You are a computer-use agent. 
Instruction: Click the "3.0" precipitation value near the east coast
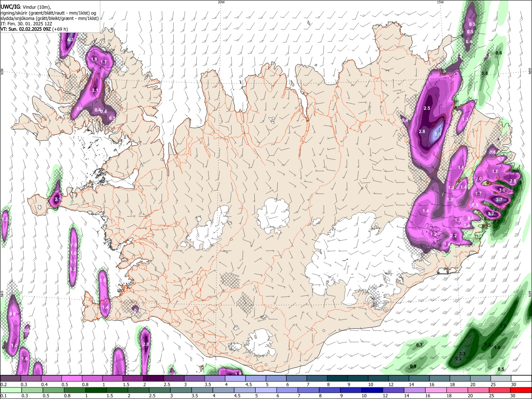502,190
